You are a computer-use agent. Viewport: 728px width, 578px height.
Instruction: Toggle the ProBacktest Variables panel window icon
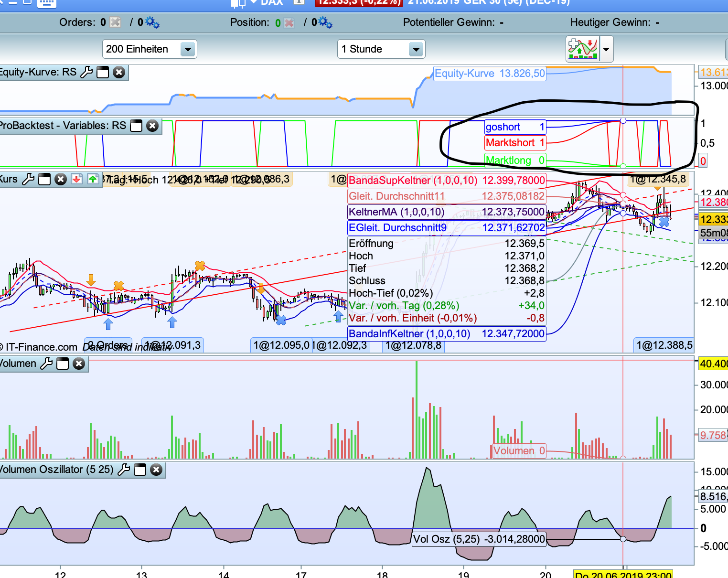136,126
